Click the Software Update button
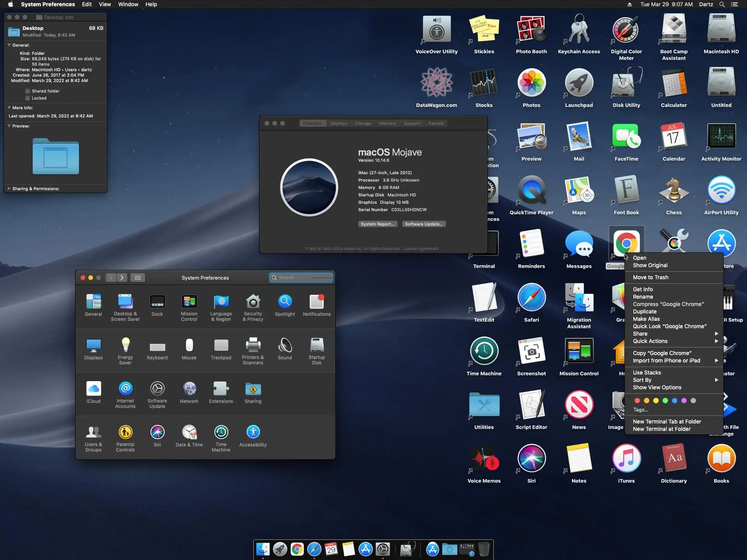The width and height of the screenshot is (747, 560). (423, 224)
